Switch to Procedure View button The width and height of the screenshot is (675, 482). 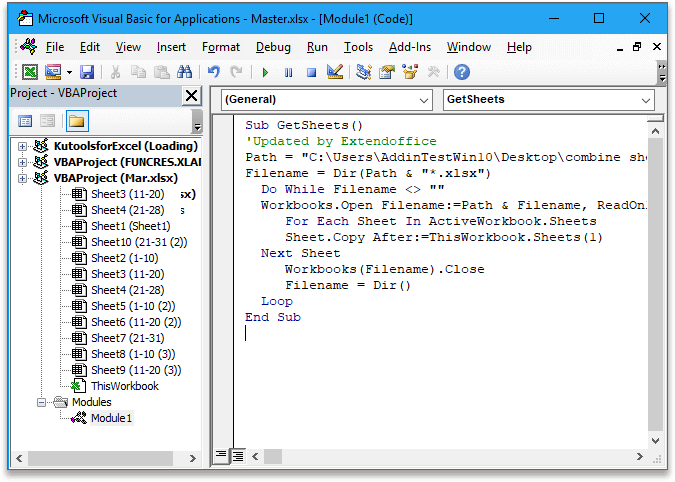[221, 456]
